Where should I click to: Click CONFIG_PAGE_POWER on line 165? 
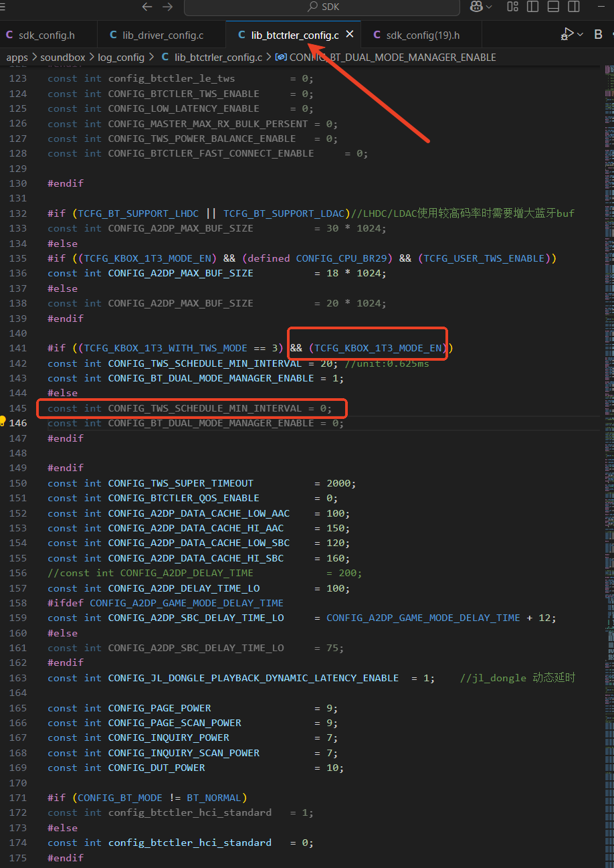160,708
